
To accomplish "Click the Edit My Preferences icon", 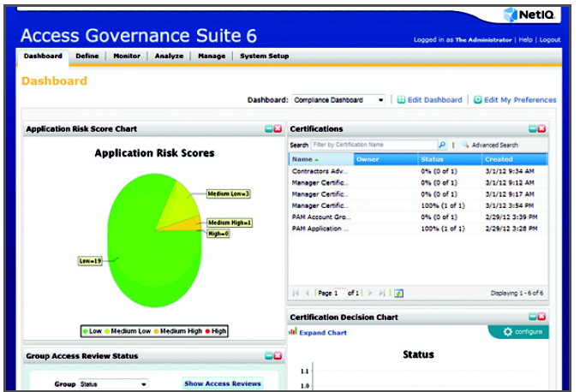I will tap(478, 100).
